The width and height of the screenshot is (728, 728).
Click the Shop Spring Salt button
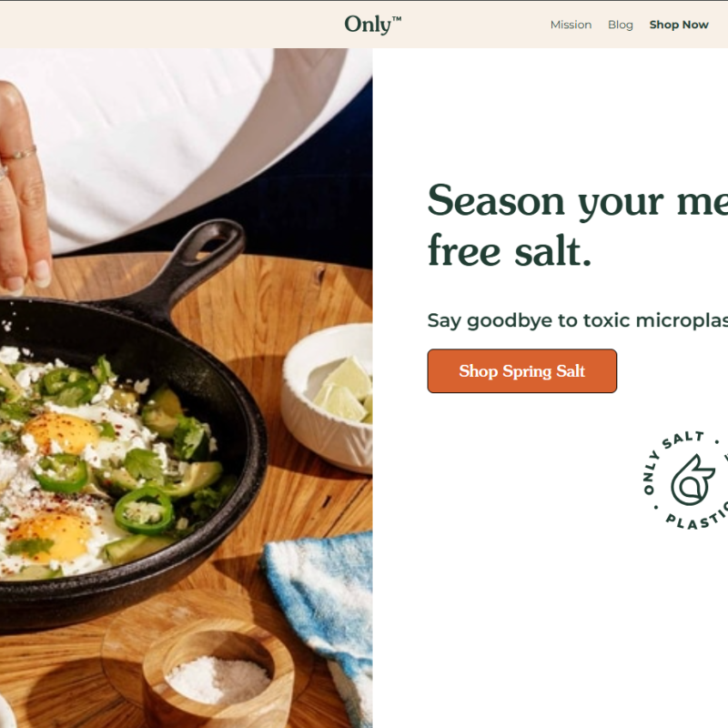(521, 371)
